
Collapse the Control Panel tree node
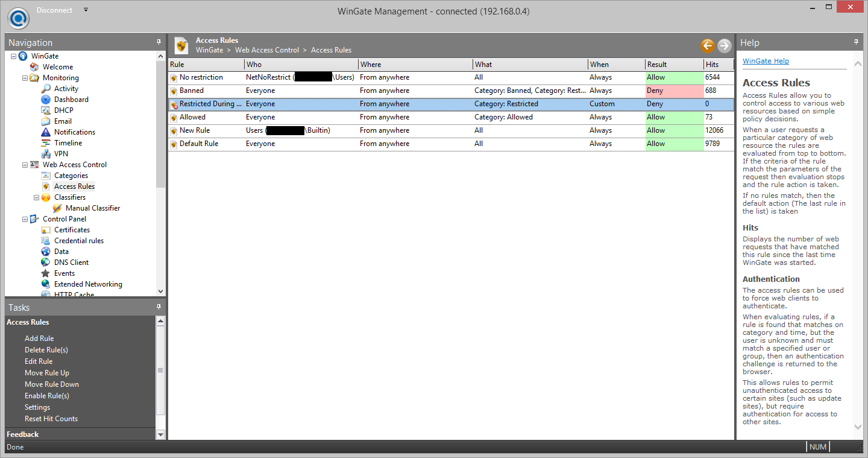pos(25,219)
